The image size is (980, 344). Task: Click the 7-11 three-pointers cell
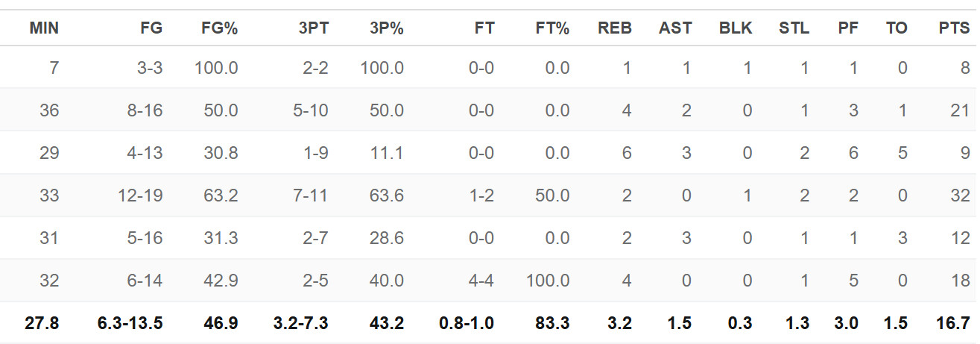[311, 196]
